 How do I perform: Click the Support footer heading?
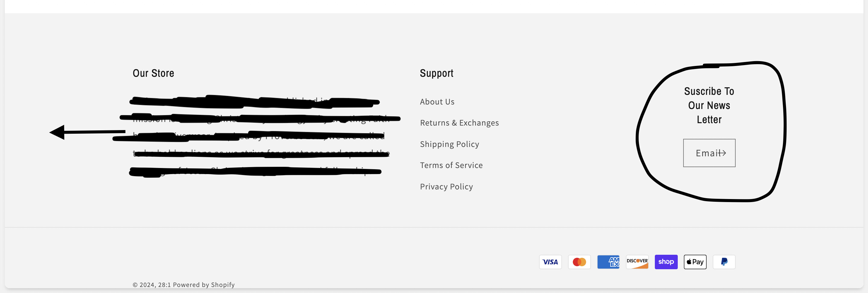[436, 73]
